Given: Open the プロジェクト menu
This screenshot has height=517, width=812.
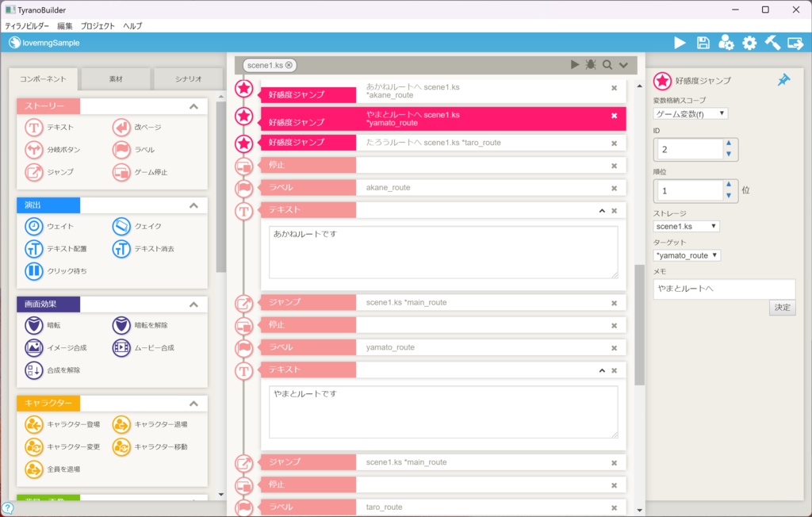Looking at the screenshot, I should tap(98, 26).
